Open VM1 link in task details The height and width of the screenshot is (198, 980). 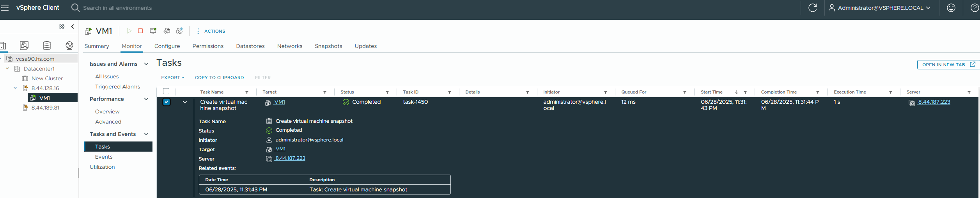pyautogui.click(x=280, y=149)
